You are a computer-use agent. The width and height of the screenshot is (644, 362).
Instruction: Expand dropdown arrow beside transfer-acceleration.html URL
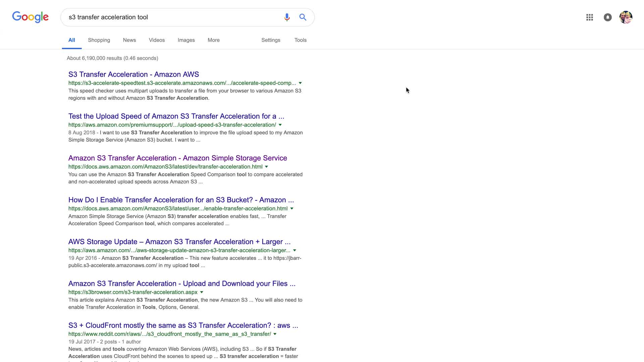[x=266, y=167]
